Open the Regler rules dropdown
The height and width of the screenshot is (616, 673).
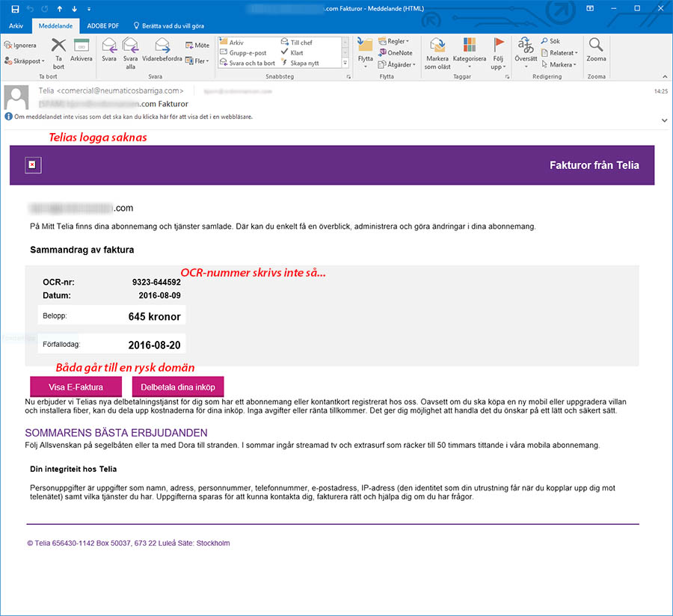point(394,41)
